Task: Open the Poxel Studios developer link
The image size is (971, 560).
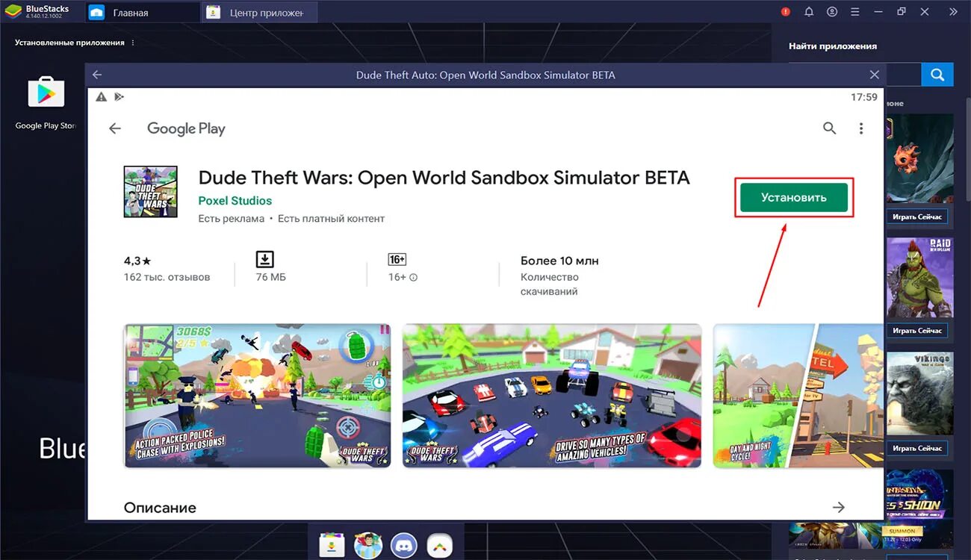Action: coord(235,201)
